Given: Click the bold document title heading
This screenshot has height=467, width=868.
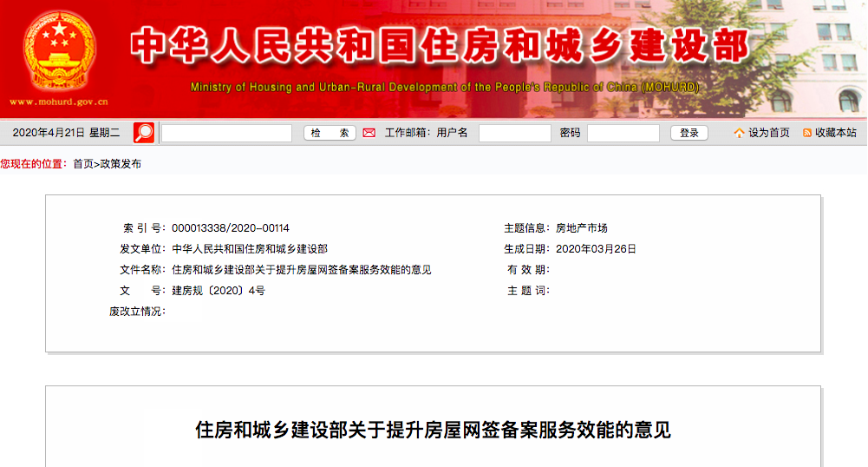Looking at the screenshot, I should [433, 430].
